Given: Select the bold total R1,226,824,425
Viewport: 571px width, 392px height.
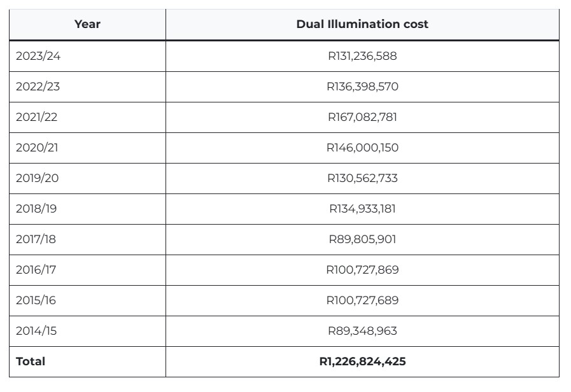Looking at the screenshot, I should (362, 362).
